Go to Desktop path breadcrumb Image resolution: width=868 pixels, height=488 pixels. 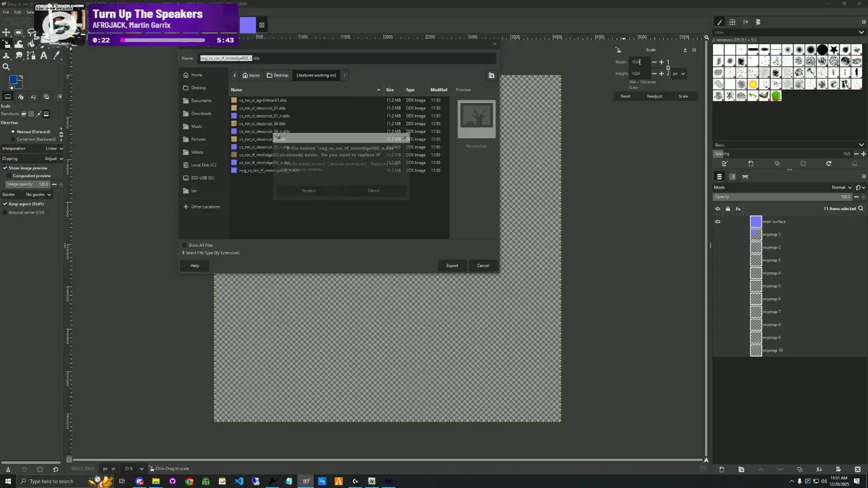278,75
